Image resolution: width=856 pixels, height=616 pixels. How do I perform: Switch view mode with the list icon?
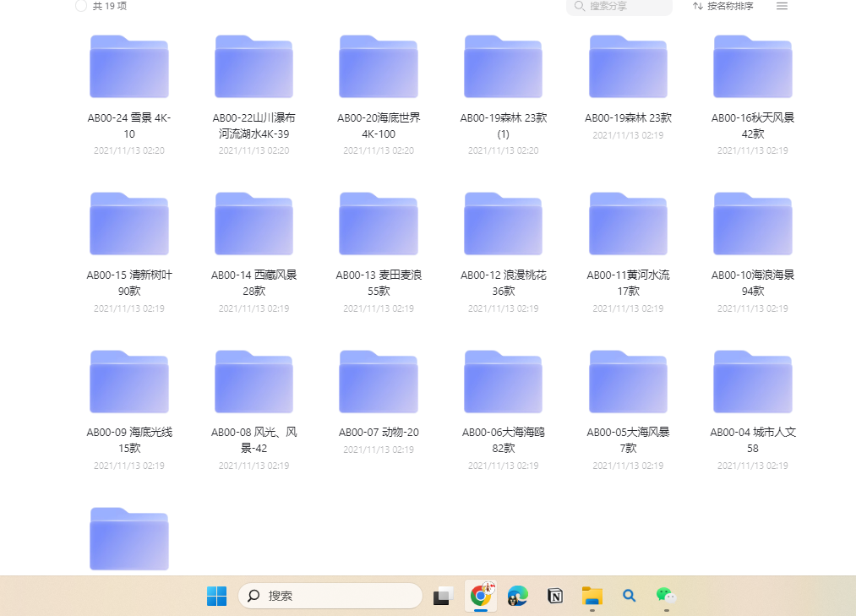coord(782,6)
